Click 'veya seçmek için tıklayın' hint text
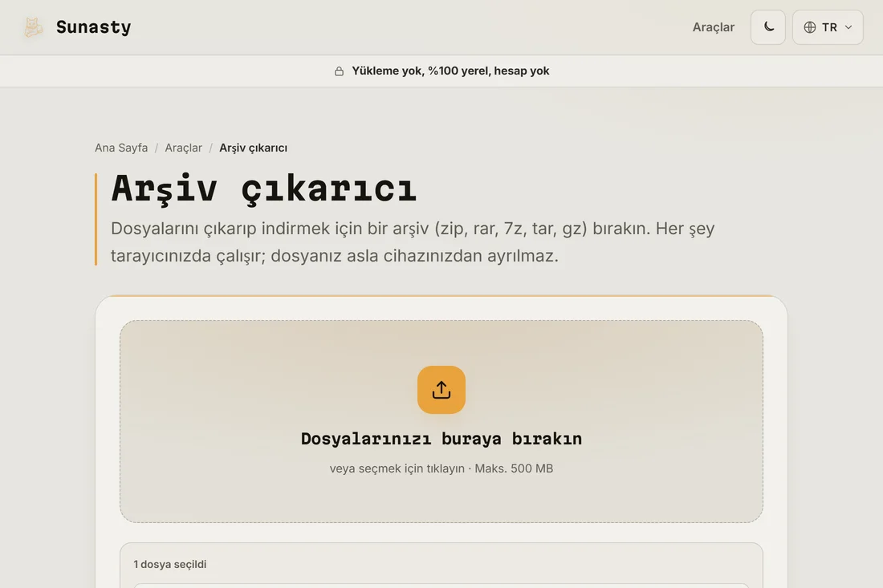This screenshot has height=588, width=883. (397, 468)
